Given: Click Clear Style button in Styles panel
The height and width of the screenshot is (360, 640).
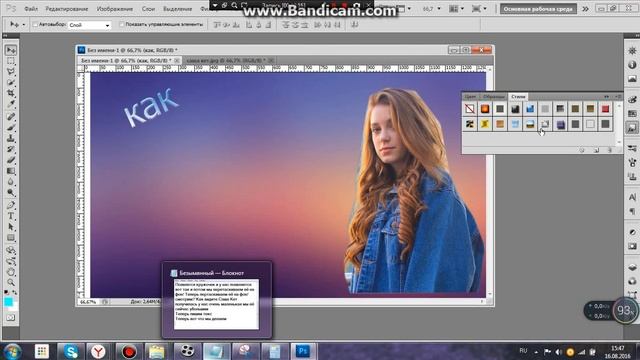Looking at the screenshot, I should (581, 150).
